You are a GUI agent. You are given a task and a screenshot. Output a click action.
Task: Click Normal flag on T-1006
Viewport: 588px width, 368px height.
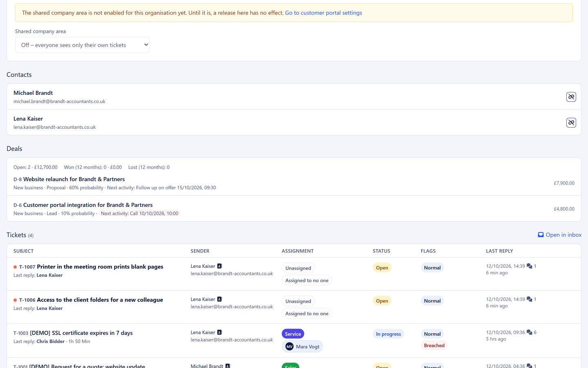pyautogui.click(x=432, y=301)
